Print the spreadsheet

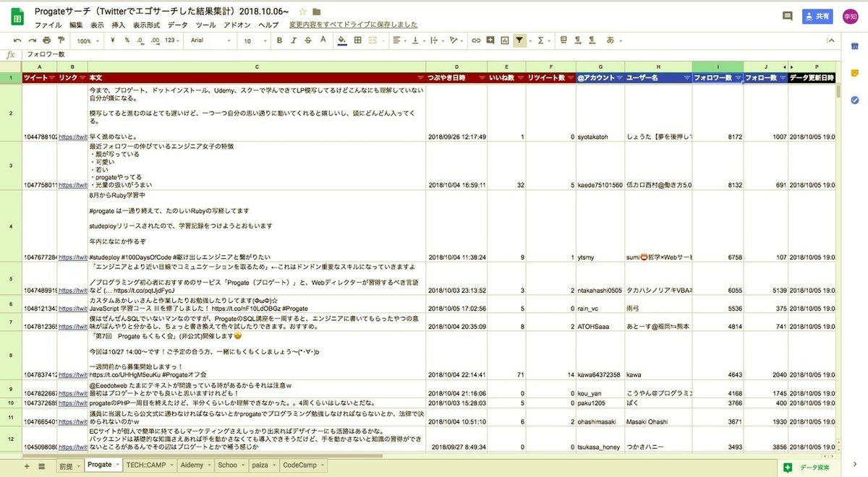coord(47,40)
